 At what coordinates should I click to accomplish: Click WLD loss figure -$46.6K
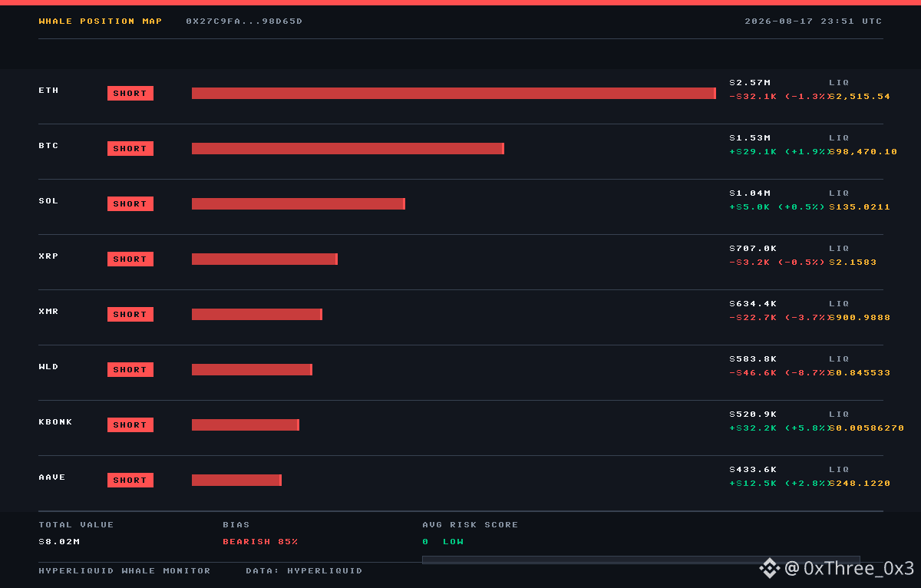pos(753,373)
